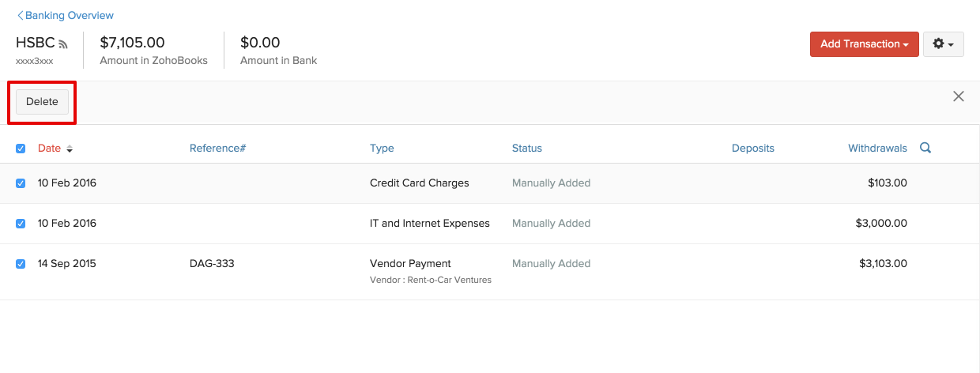Expand the Add Transaction dropdown
The width and height of the screenshot is (980, 373).
coord(864,44)
